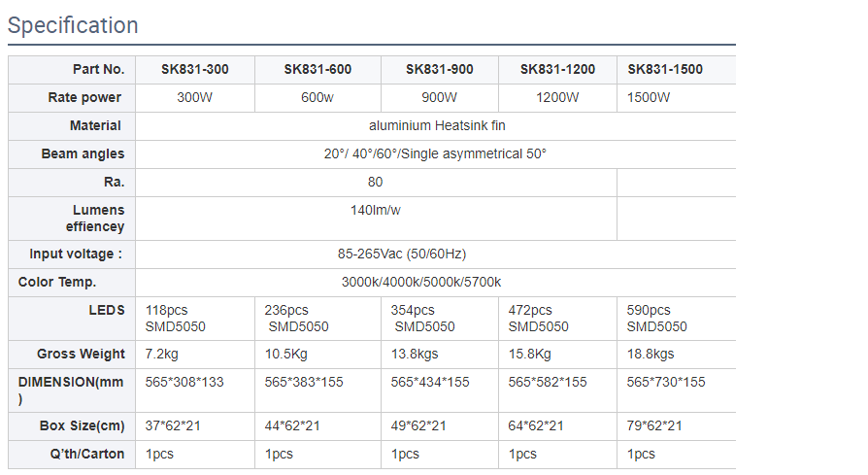This screenshot has width=868, height=475.
Task: Select the 900W rate power cell
Action: pyautogui.click(x=440, y=97)
